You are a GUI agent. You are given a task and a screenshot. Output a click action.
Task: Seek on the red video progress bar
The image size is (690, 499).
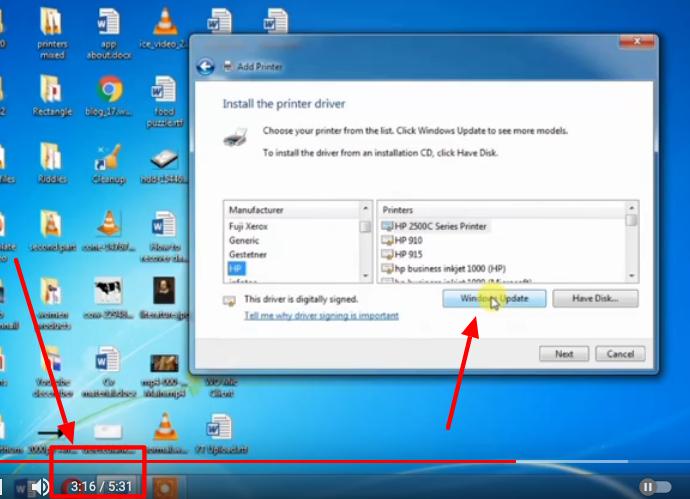pyautogui.click(x=257, y=462)
